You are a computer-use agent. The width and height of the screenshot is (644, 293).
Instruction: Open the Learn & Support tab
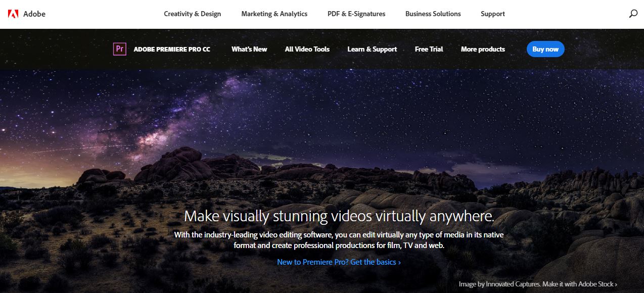click(372, 49)
